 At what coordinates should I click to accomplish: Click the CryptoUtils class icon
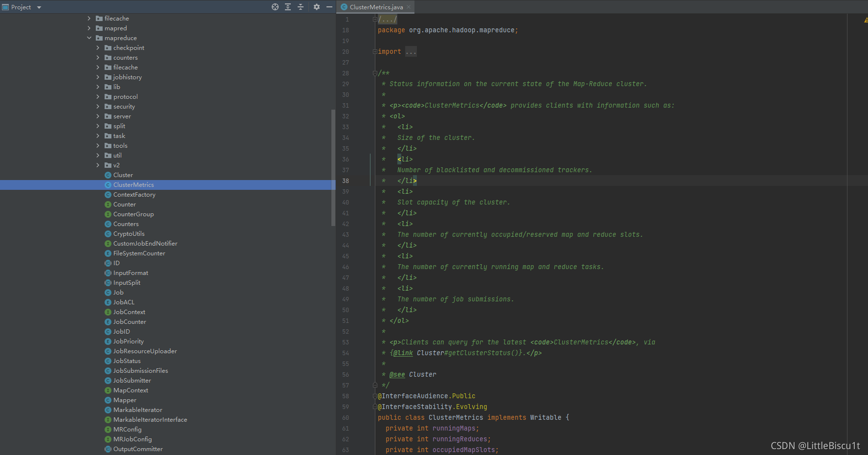108,233
